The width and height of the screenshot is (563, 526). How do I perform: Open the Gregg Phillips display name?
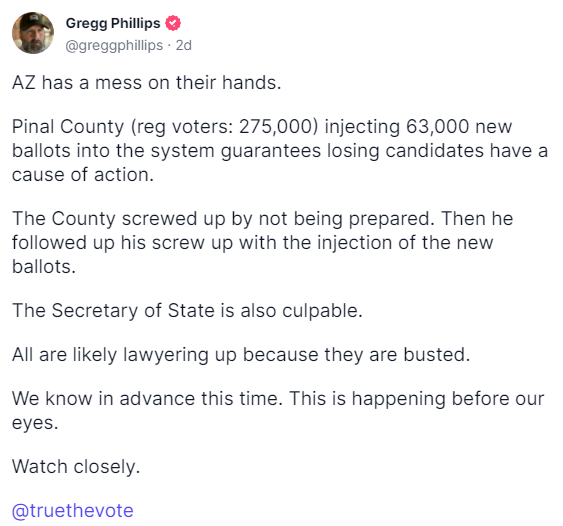[x=113, y=23]
